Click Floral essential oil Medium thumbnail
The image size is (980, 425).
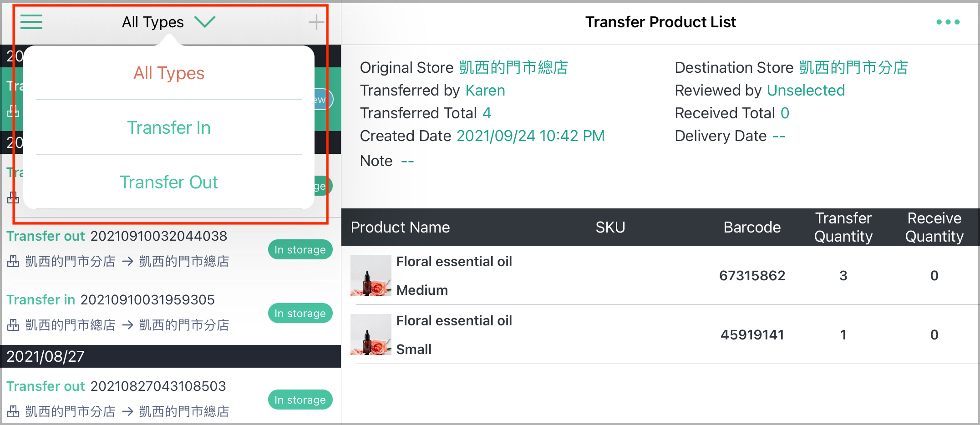pos(371,275)
